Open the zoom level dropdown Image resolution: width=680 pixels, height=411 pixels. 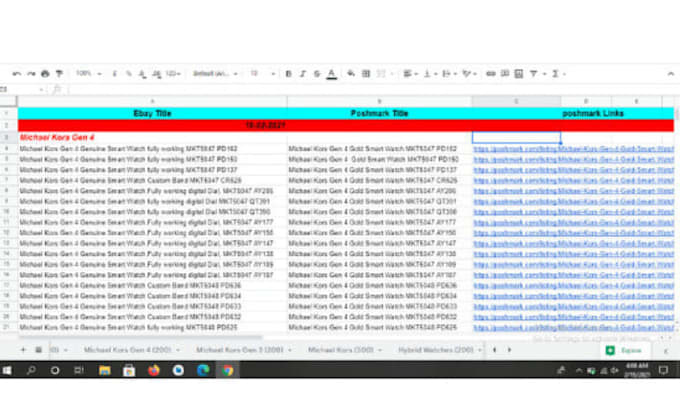[x=88, y=74]
